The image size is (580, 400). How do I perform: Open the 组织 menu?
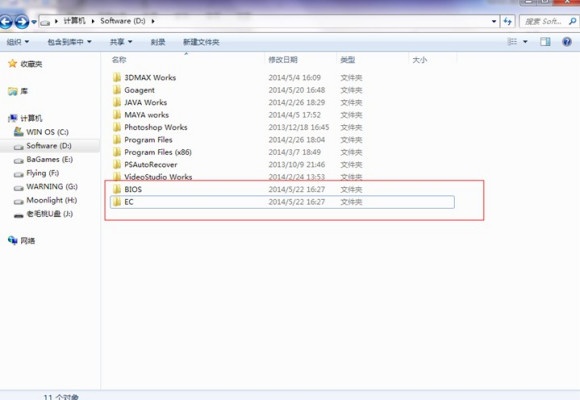click(x=18, y=42)
